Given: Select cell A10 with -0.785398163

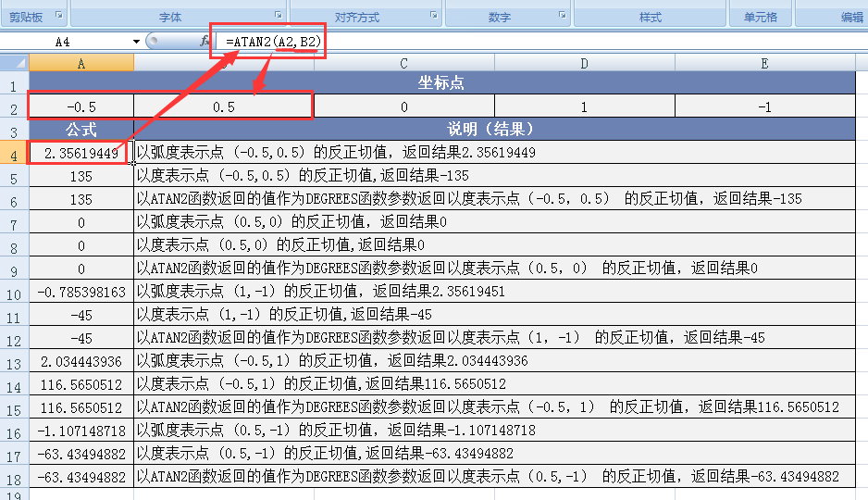Looking at the screenshot, I should pyautogui.click(x=81, y=292).
